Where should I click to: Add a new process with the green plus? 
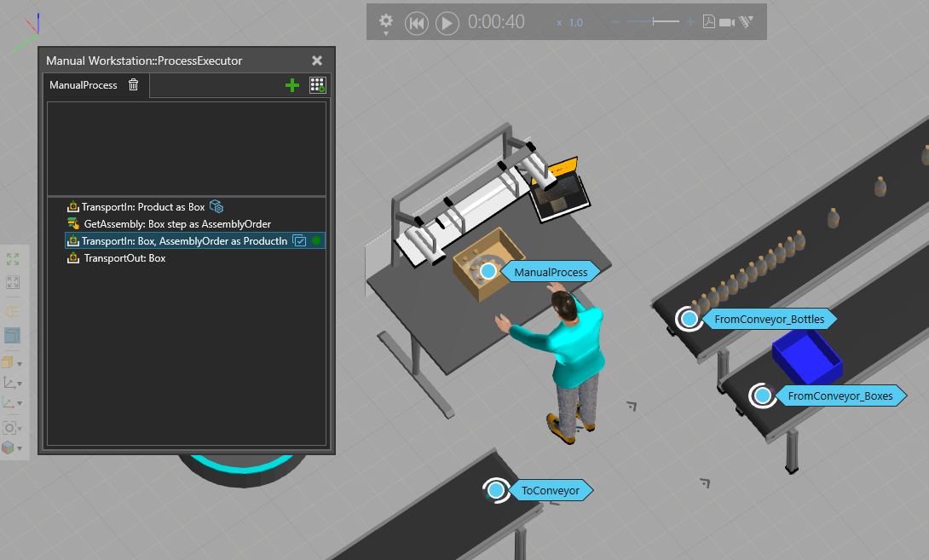pos(292,85)
